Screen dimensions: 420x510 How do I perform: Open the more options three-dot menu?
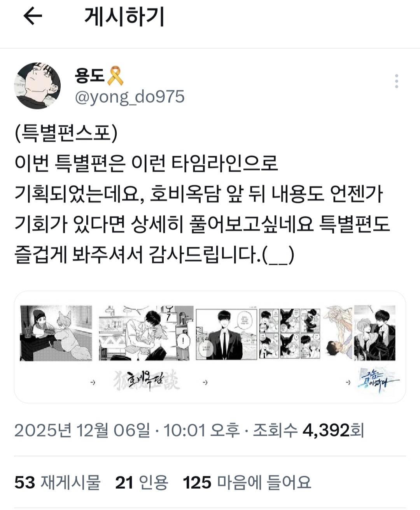click(396, 81)
